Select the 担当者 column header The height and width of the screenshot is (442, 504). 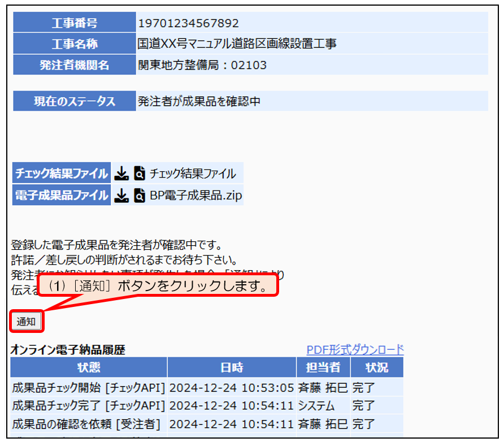[323, 367]
